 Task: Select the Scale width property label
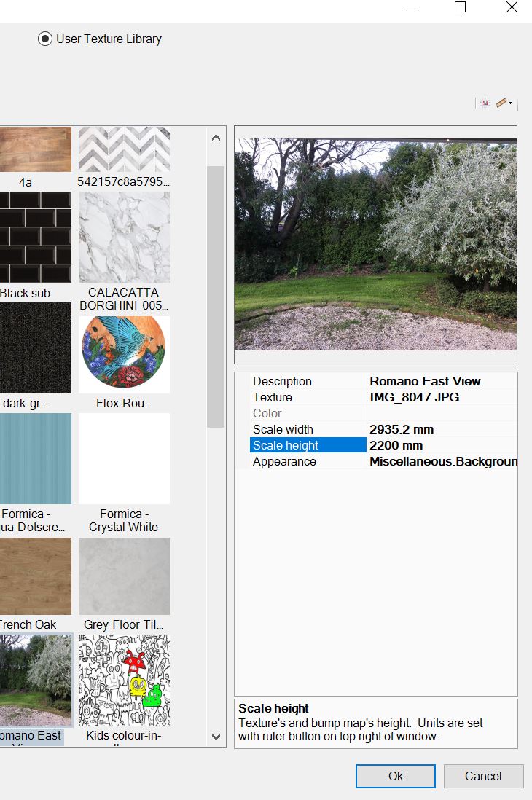(283, 429)
